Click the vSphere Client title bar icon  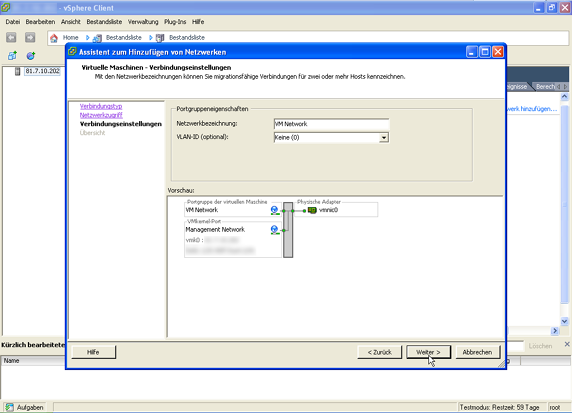tap(5, 7)
